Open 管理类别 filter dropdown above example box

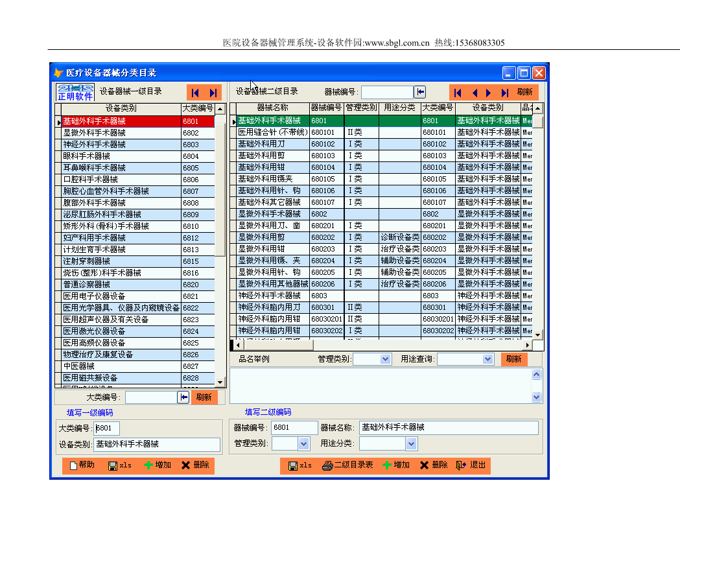pyautogui.click(x=385, y=359)
